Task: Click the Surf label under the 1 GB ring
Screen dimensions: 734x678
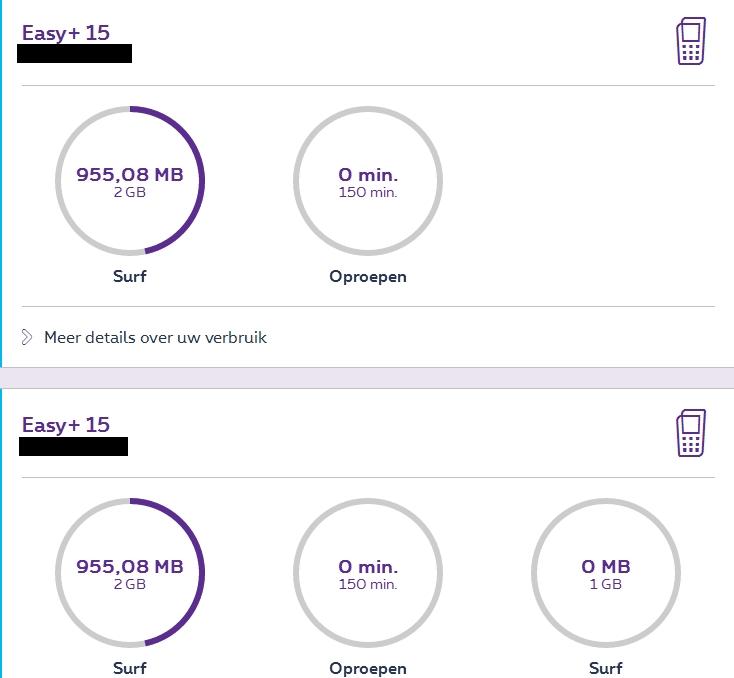Action: tap(606, 668)
